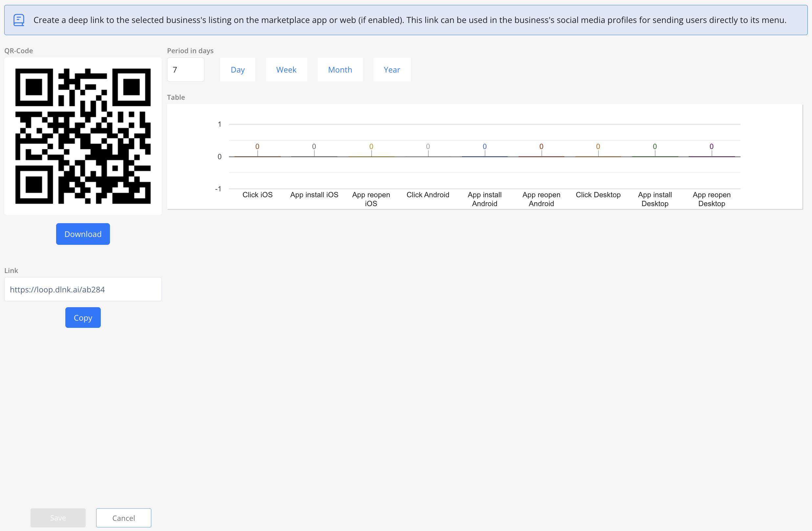Click the App install Android value marker
This screenshot has width=812, height=531.
pyautogui.click(x=484, y=147)
